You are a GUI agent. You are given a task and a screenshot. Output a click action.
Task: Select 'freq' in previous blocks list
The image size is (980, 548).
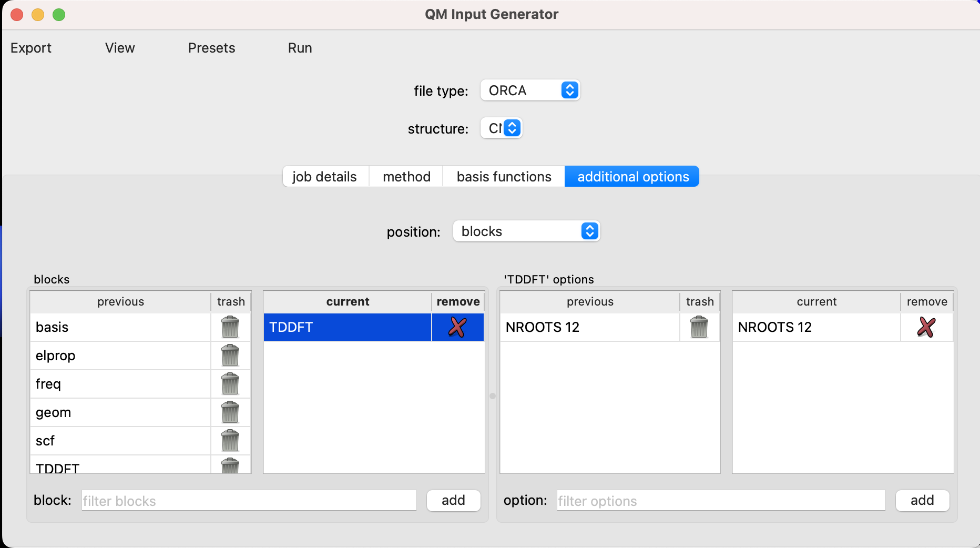121,384
